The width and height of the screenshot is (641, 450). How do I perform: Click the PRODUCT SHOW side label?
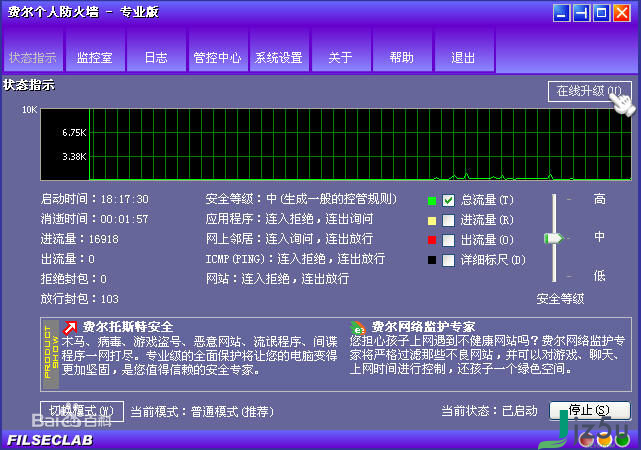[x=51, y=354]
